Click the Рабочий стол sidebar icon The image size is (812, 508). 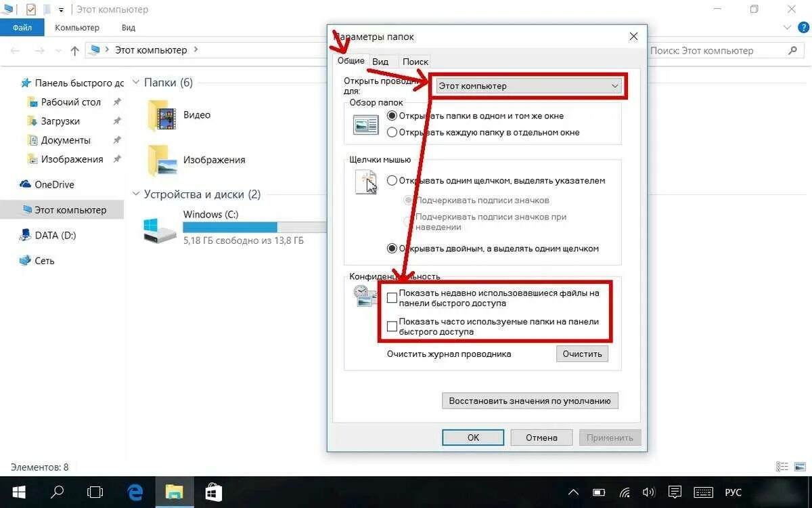pyautogui.click(x=32, y=102)
